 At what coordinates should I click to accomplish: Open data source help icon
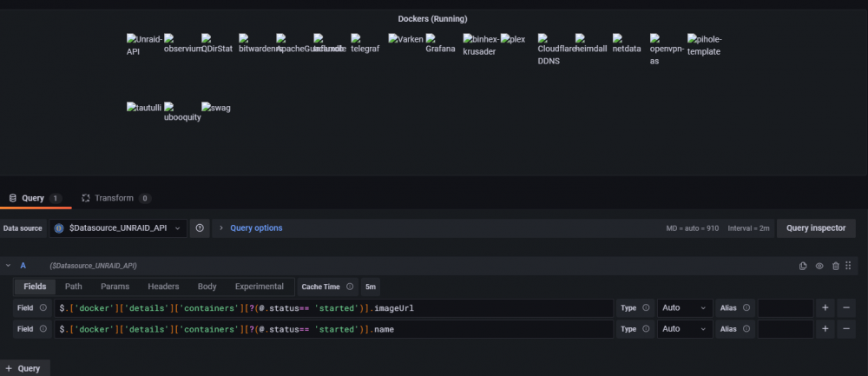click(x=200, y=228)
